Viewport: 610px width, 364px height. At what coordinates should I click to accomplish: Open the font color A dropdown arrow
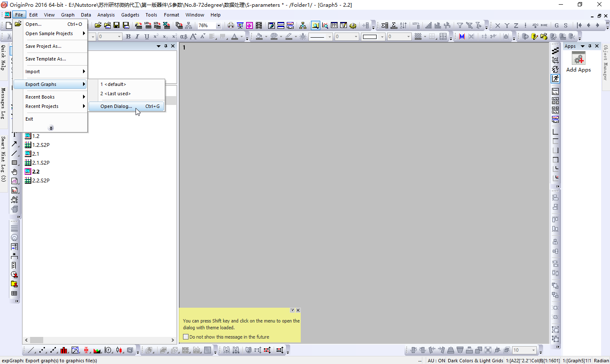point(241,37)
